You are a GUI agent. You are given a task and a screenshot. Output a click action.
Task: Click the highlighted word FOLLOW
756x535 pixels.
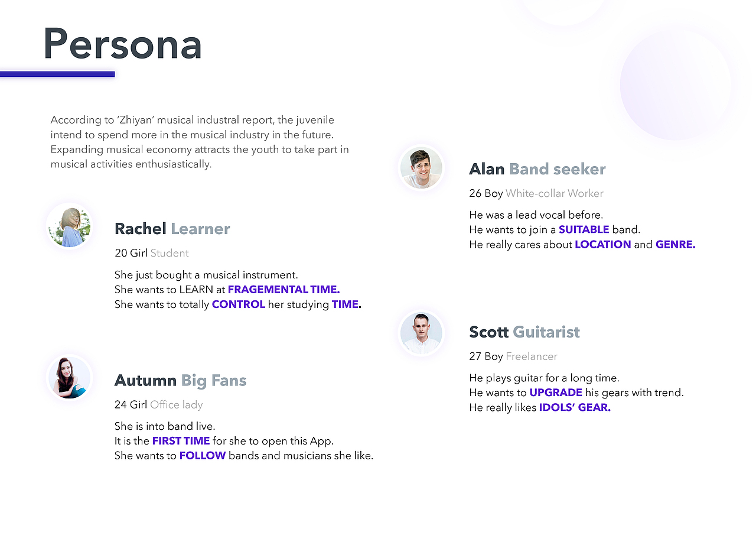[x=202, y=456]
